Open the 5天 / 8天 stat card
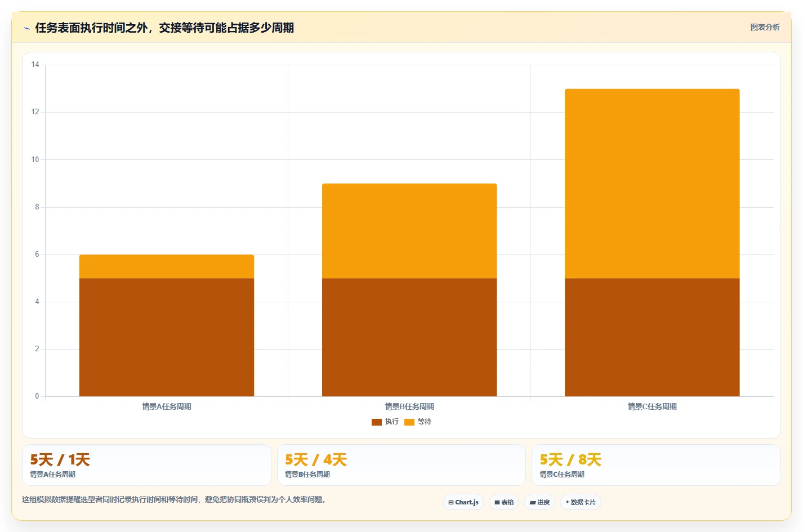The height and width of the screenshot is (532, 803). point(656,465)
